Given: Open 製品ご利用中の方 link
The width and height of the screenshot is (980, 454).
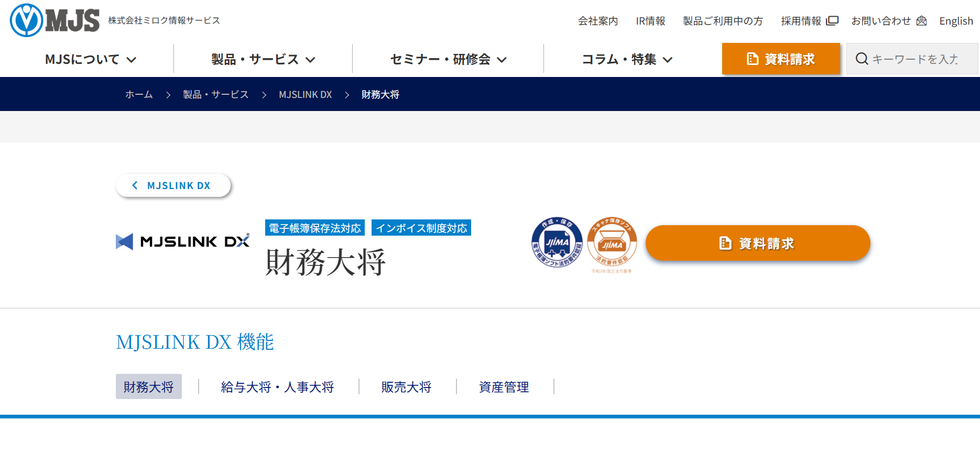Looking at the screenshot, I should pyautogui.click(x=723, y=21).
